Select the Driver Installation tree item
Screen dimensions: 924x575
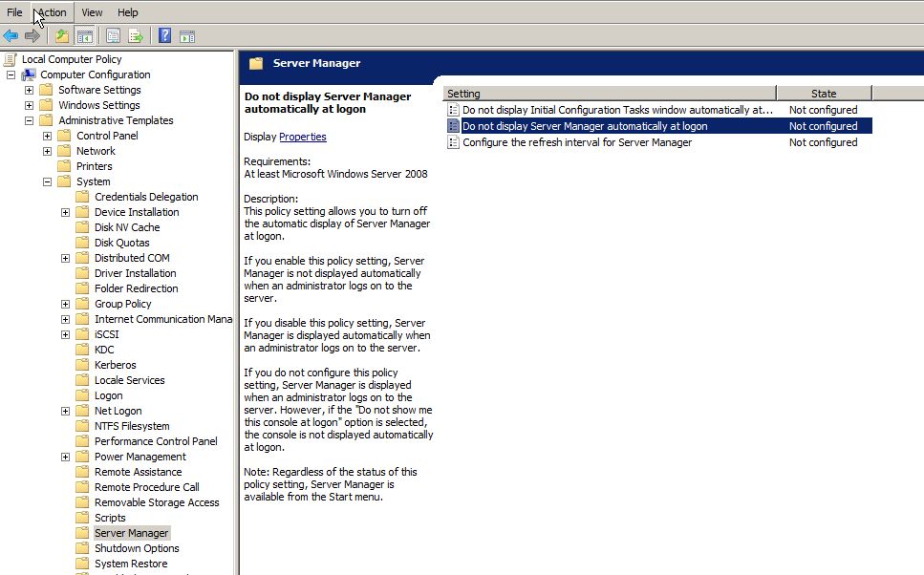(136, 273)
